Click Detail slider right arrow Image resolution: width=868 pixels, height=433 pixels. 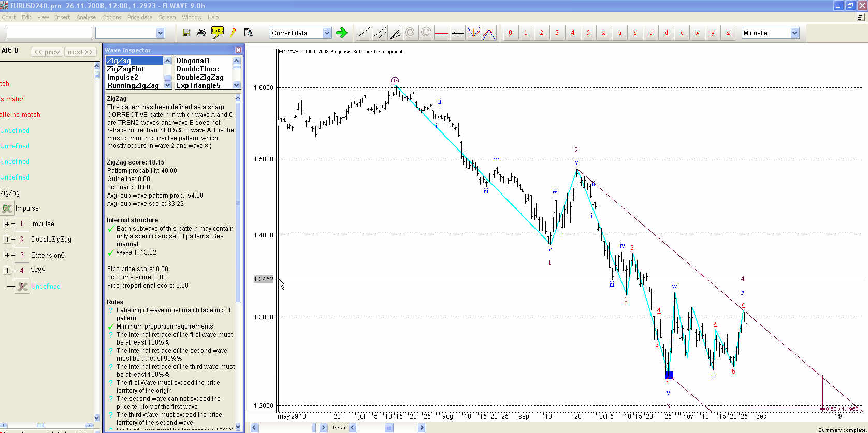pos(422,428)
